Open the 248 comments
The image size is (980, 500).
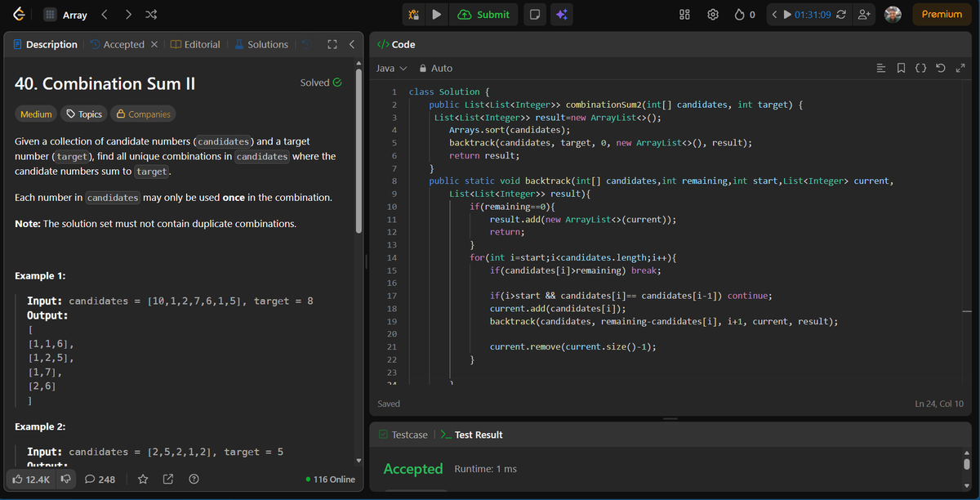click(100, 479)
